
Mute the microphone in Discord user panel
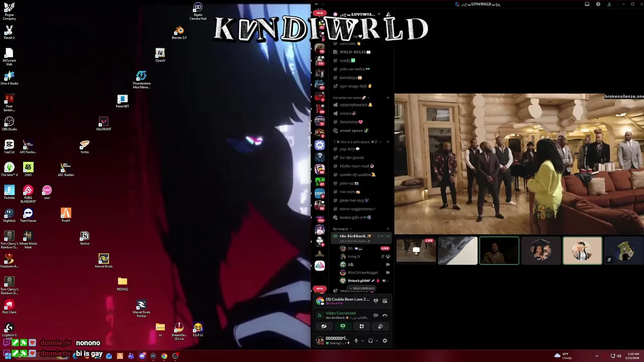tap(356, 341)
